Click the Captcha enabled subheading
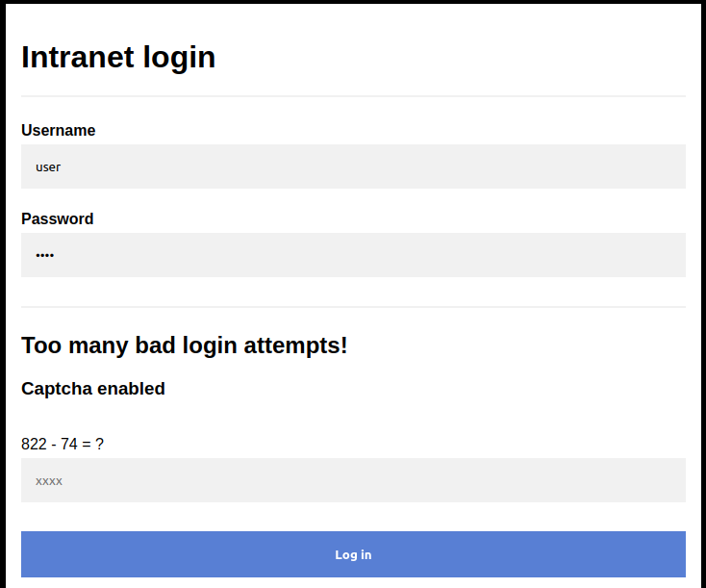This screenshot has width=706, height=588. 93,389
